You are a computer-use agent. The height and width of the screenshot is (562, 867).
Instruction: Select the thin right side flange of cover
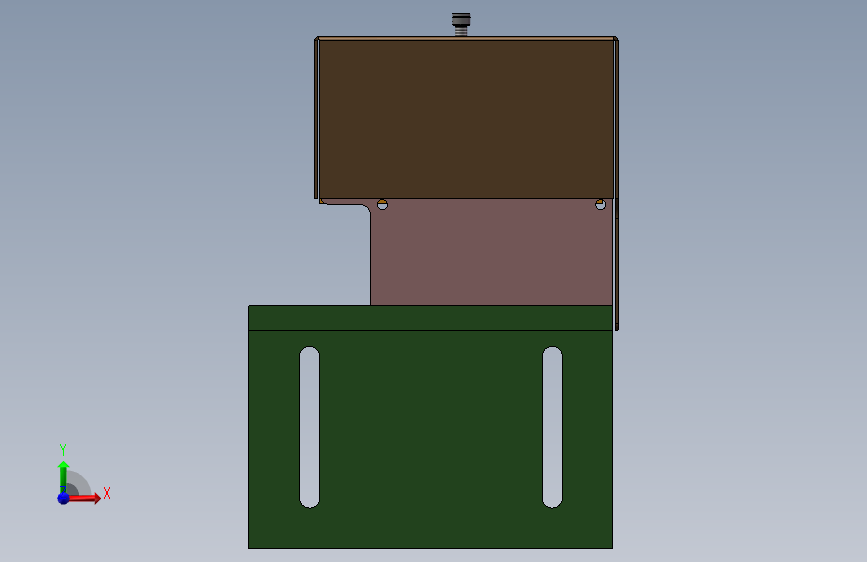click(616, 184)
